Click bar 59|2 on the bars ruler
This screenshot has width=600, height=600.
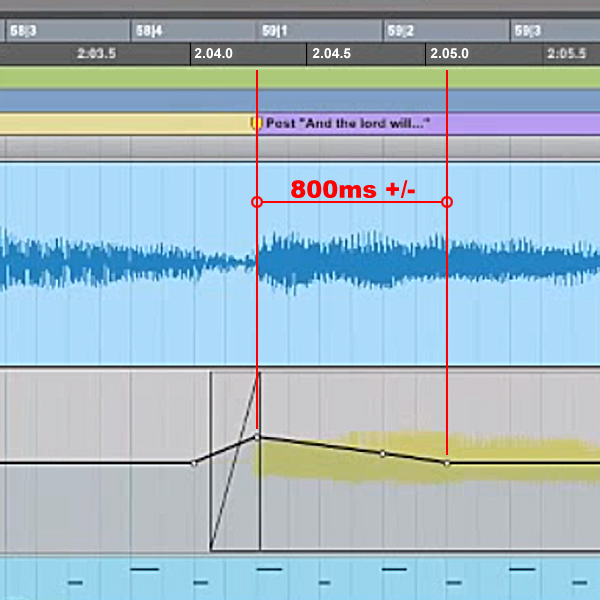pos(401,31)
